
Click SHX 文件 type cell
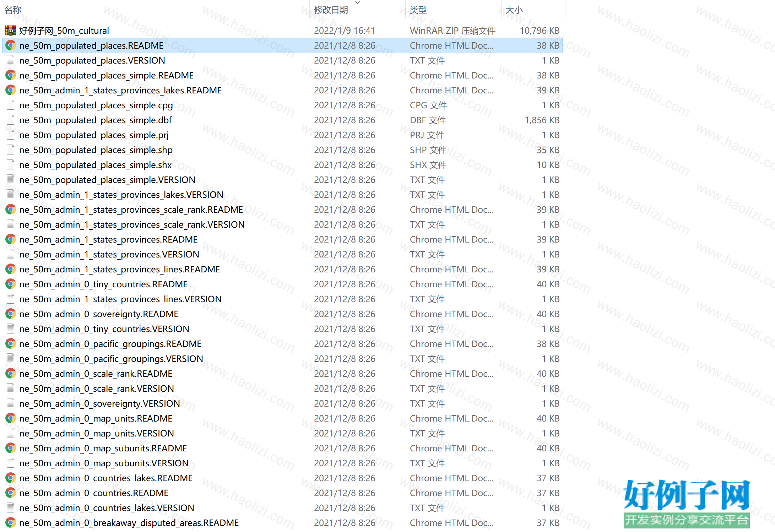click(x=428, y=165)
